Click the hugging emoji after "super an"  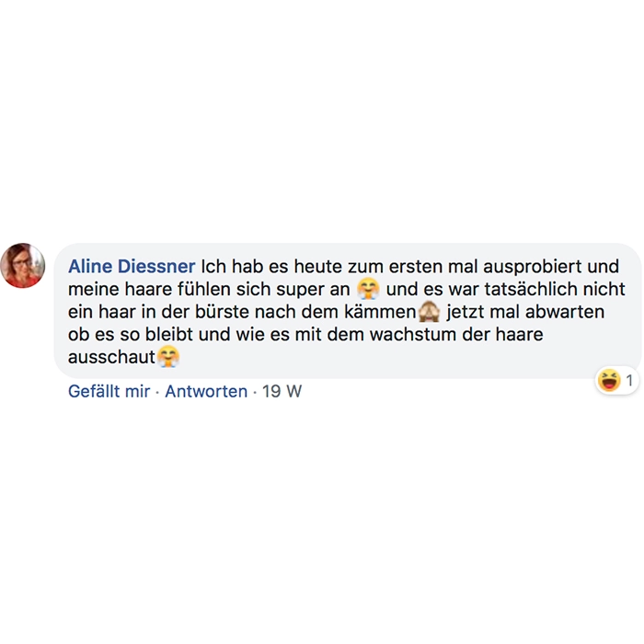point(368,288)
